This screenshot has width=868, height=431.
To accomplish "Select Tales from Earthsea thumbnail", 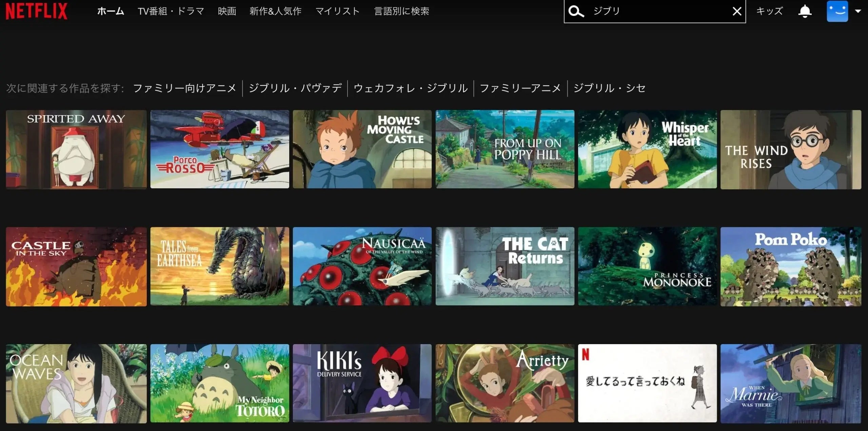I will (x=220, y=266).
